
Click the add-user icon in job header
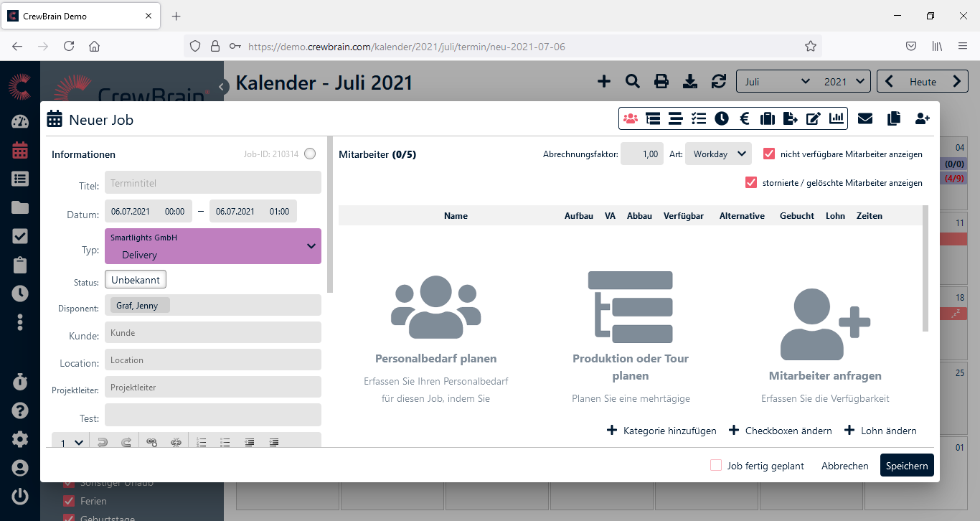923,118
